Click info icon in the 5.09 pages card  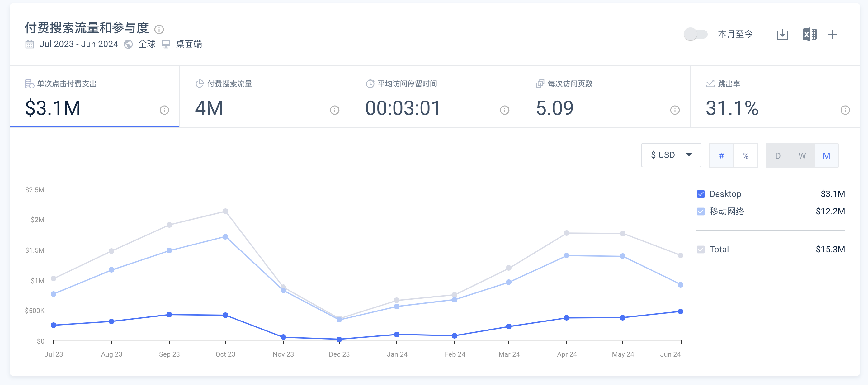pos(675,110)
